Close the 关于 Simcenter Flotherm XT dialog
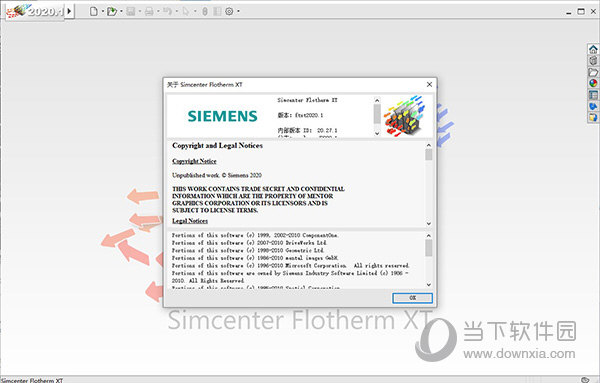This screenshot has width=600, height=383. (429, 84)
